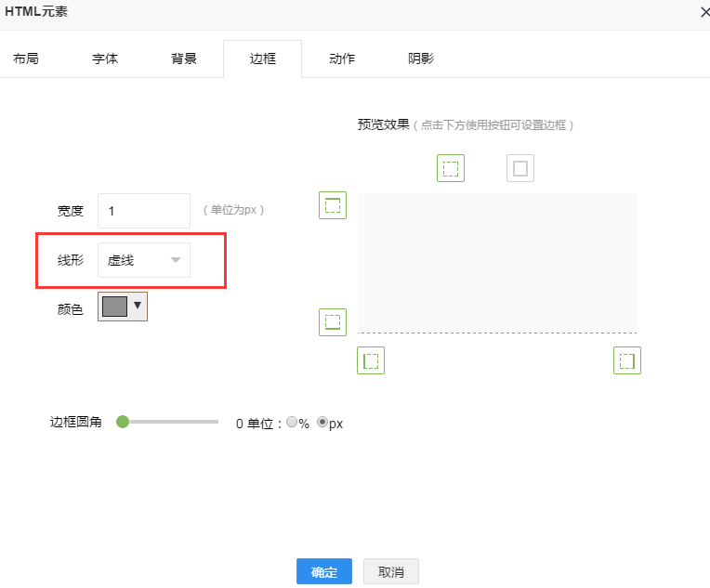
Task: Toggle the right border icon
Action: [x=627, y=360]
